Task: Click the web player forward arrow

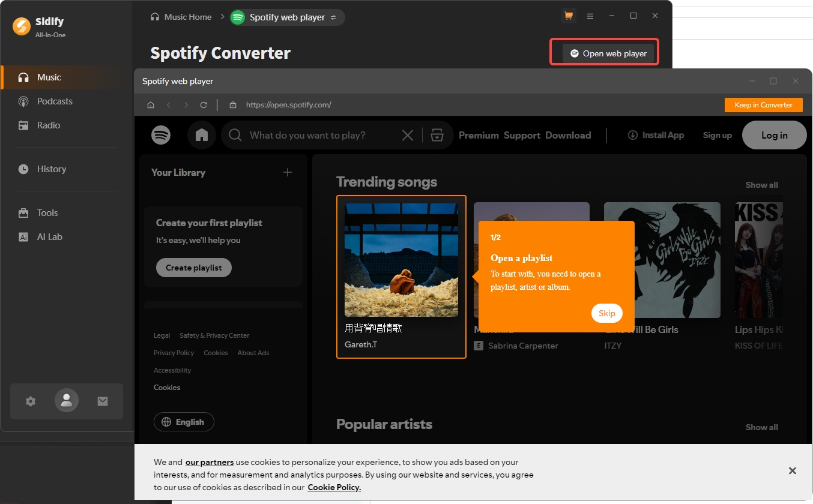Action: point(186,105)
